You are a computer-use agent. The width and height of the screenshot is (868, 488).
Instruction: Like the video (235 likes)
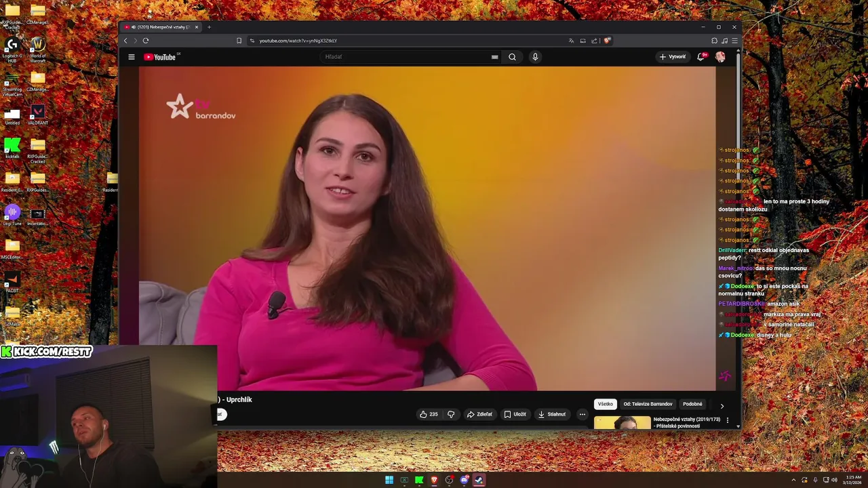click(x=428, y=414)
